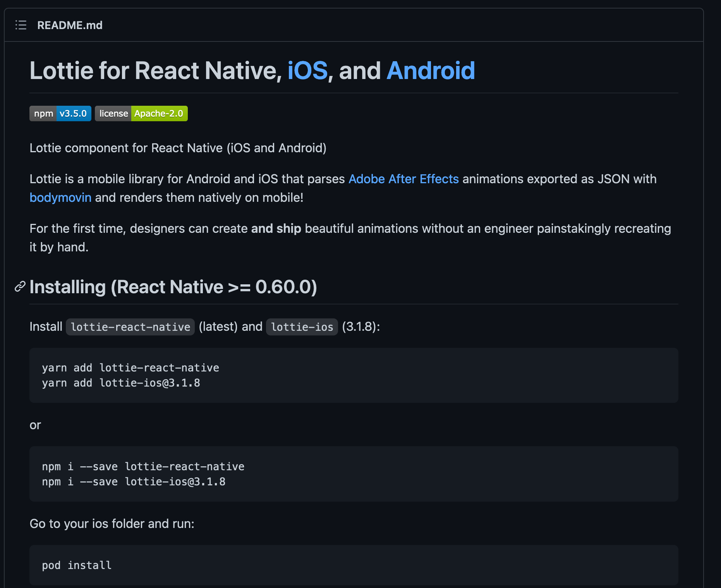Click the 'yarn add lottie-react-native' code line
Viewport: 721px width, 588px height.
[x=130, y=368]
